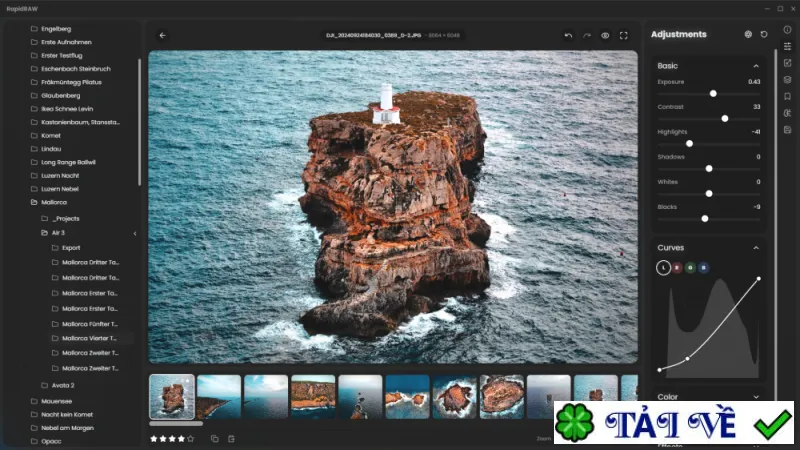800x450 pixels.
Task: Reset all adjustments with circular arrow
Action: pyautogui.click(x=764, y=34)
